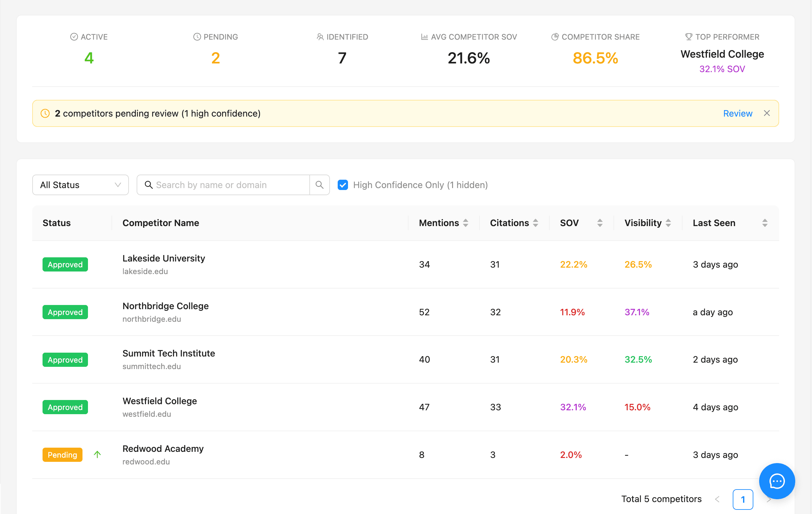Click the next page arrow

(x=769, y=499)
